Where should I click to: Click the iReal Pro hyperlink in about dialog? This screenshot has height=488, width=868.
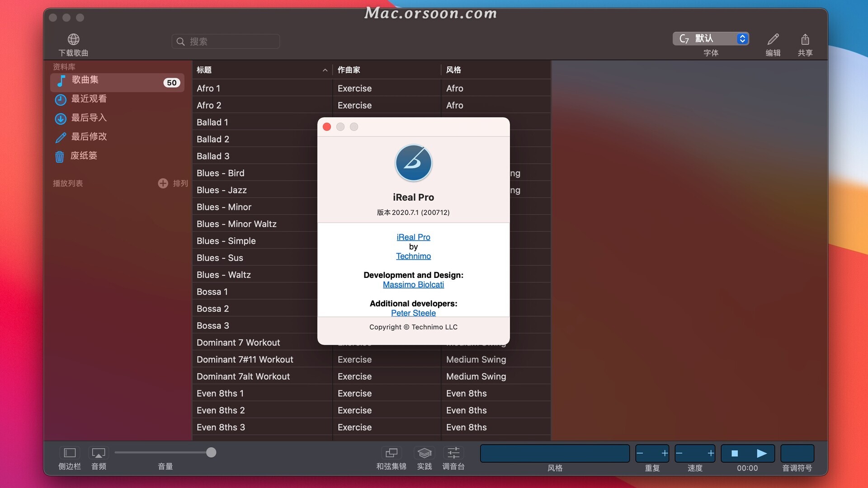(414, 237)
